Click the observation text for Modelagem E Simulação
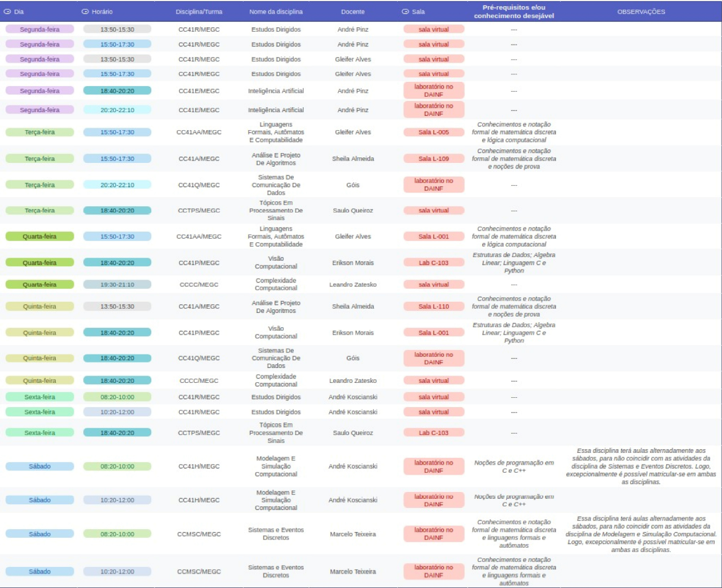Screen dimensions: 722x588 point(641,466)
